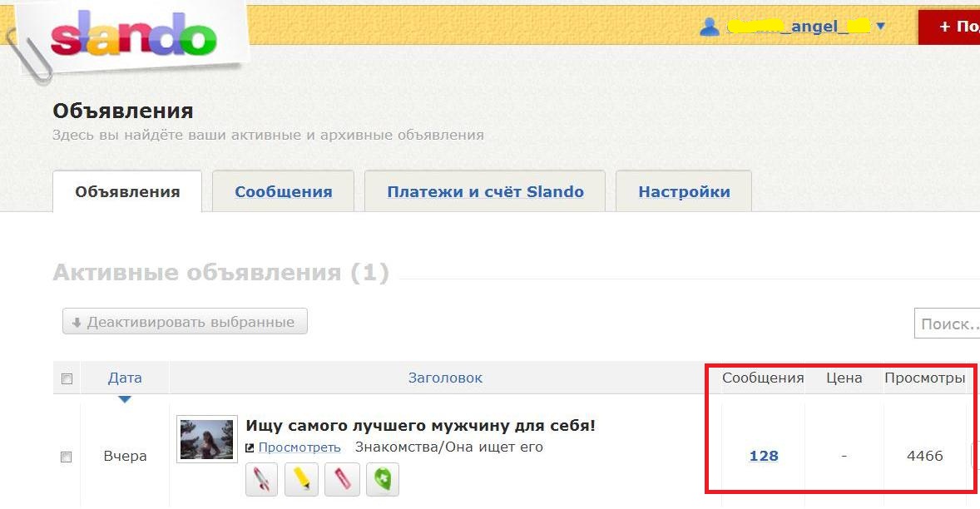Click the Slando logo

coord(133,34)
